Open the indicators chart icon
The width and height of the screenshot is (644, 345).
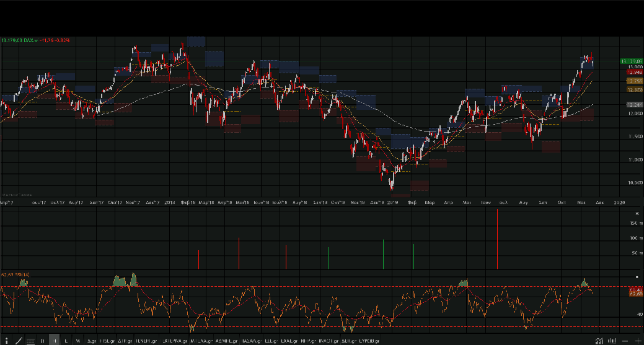tap(599, 341)
